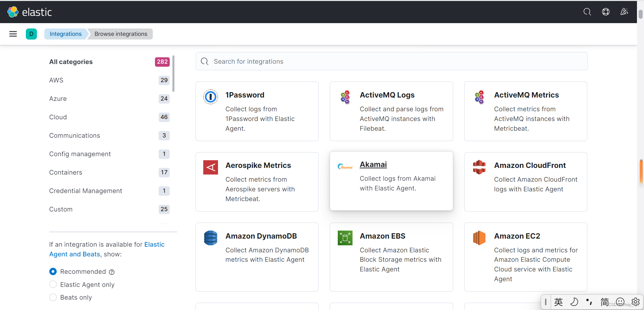
Task: Click the ActiveMQ Metrics icon
Action: [479, 97]
